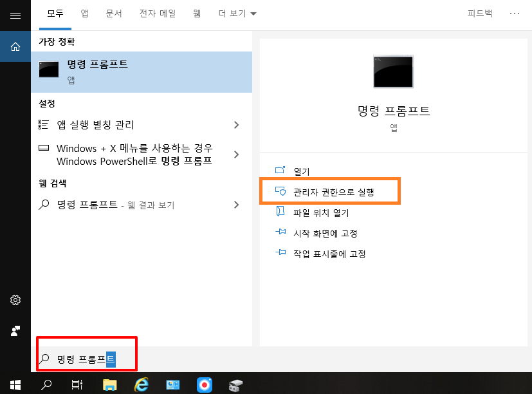Click the large 명령 프롬프트 preview icon
The height and width of the screenshot is (394, 532).
point(393,71)
